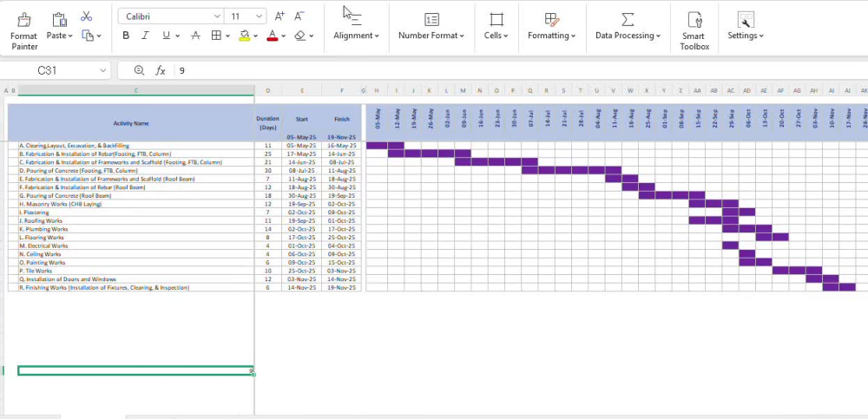This screenshot has height=419, width=868.
Task: Click the Start header cell
Action: (302, 119)
